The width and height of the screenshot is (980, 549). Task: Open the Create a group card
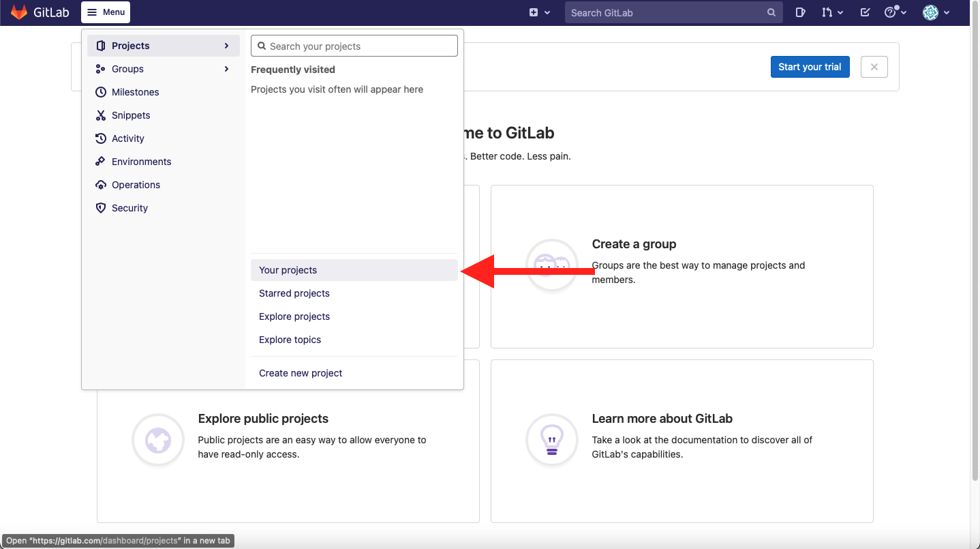click(x=682, y=267)
